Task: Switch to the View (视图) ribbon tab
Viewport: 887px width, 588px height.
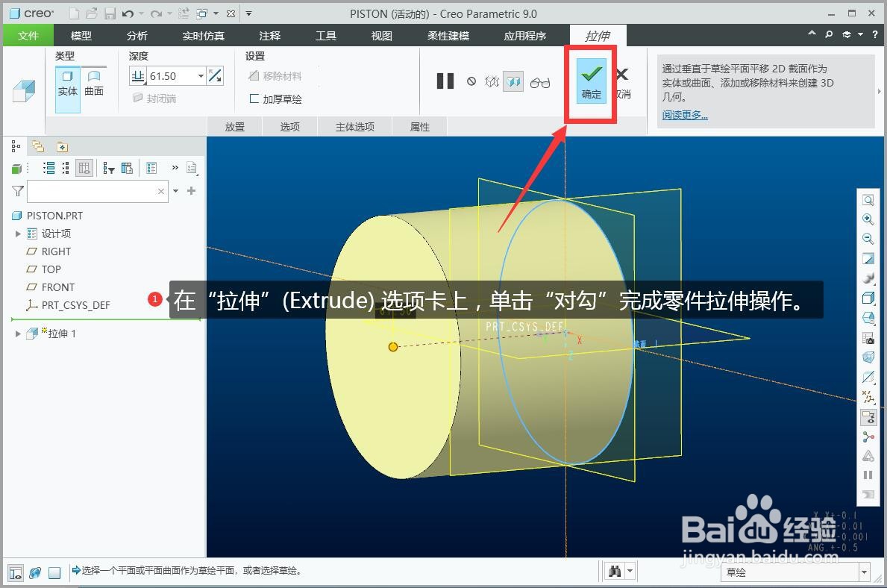Action: [x=381, y=36]
